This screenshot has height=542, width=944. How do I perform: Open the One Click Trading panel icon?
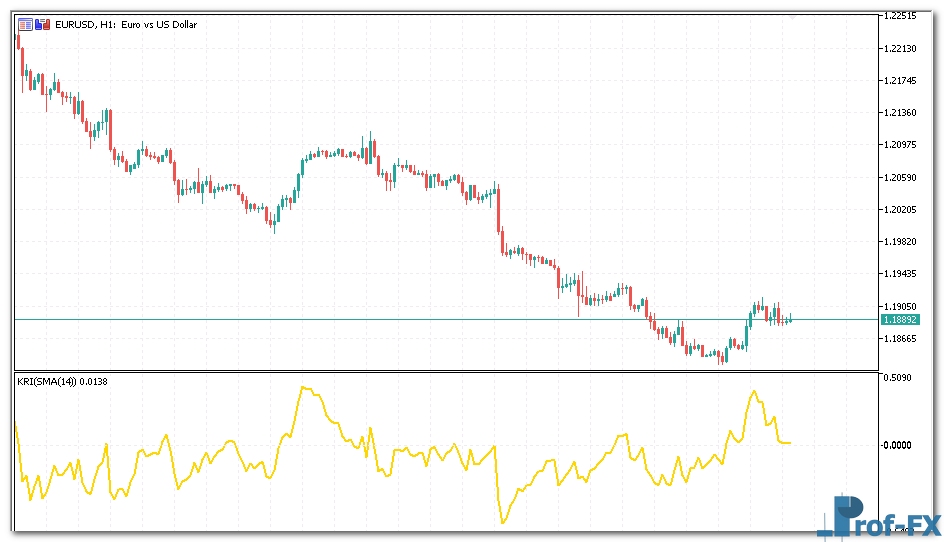pyautogui.click(x=24, y=24)
